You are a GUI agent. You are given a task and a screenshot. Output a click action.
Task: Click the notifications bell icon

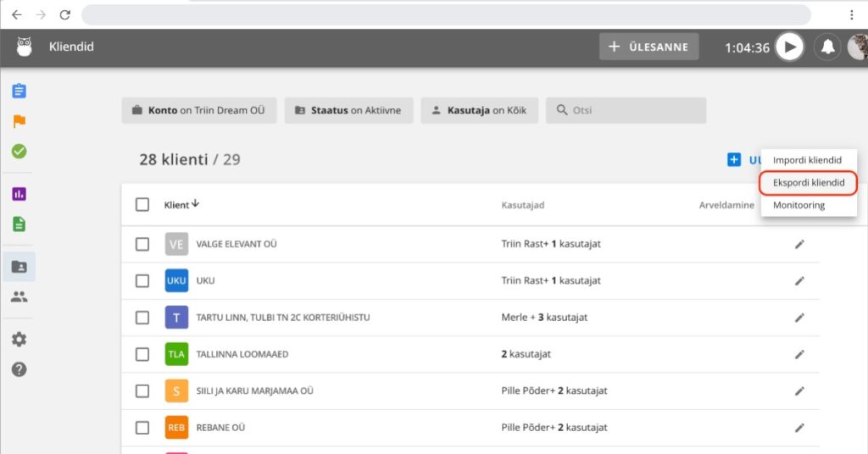(827, 47)
